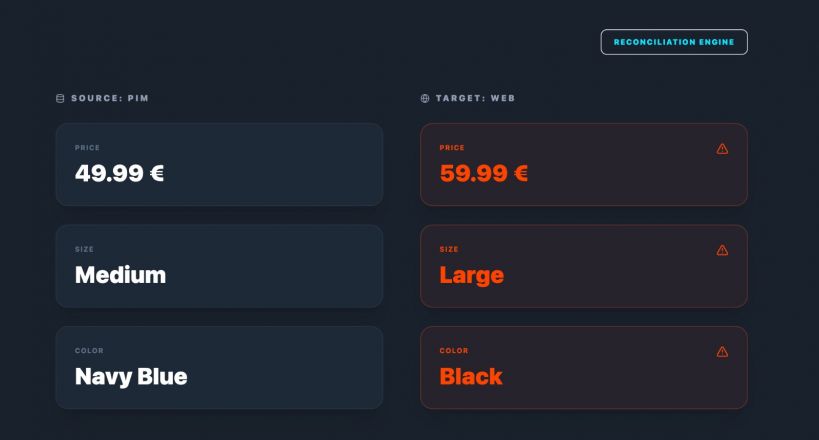This screenshot has height=440, width=819.
Task: Click the mismatched 59.99 € web price
Action: (x=484, y=173)
